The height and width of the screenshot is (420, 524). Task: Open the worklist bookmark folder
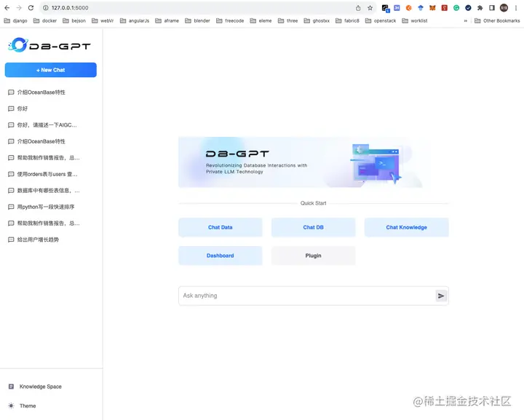click(415, 20)
